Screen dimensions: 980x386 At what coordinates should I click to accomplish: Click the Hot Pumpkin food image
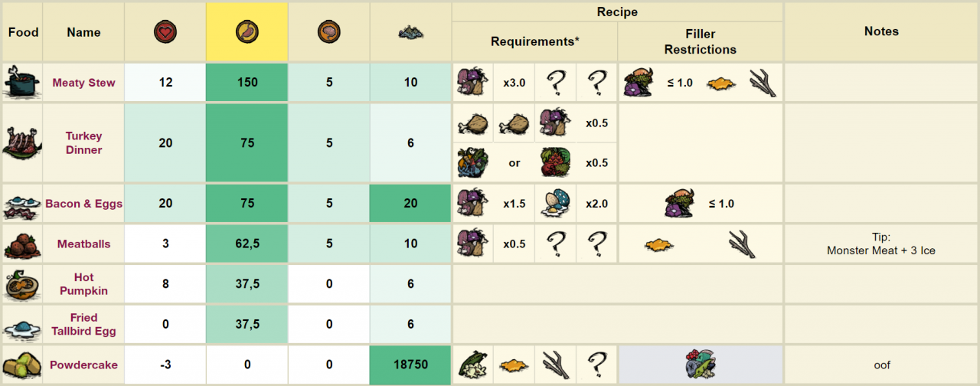21,284
